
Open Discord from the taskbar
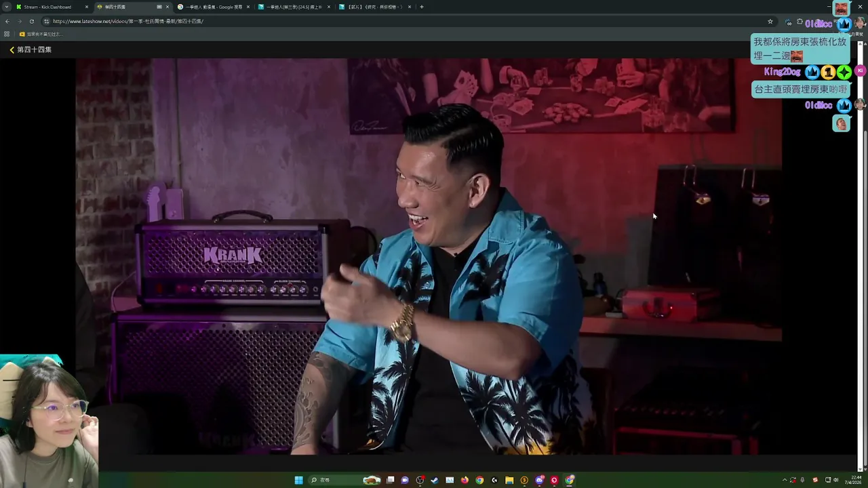click(539, 480)
